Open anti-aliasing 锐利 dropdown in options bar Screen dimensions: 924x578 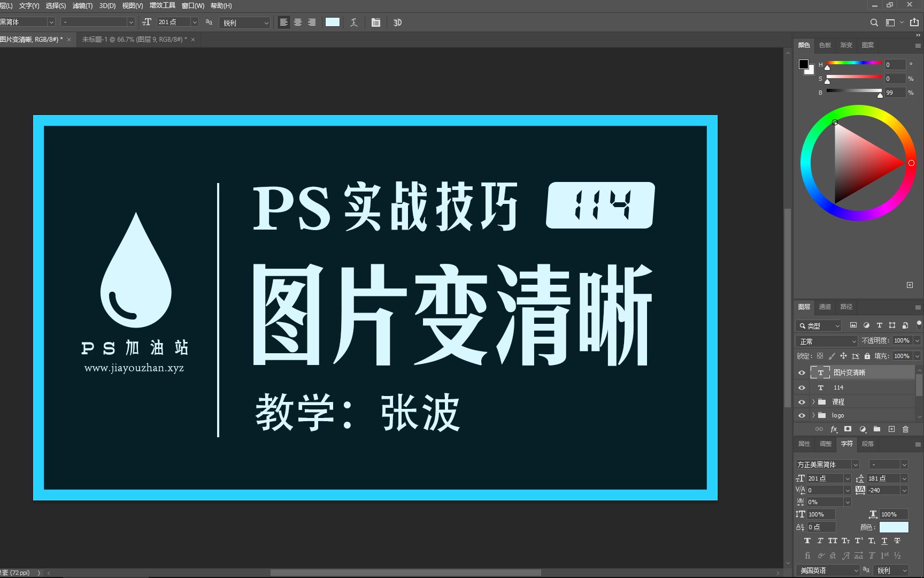coord(245,22)
